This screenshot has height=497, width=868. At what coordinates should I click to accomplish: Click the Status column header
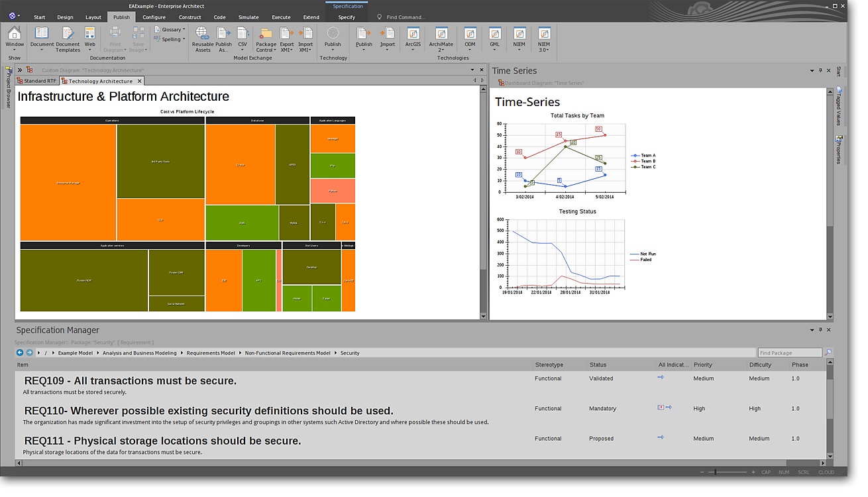click(598, 364)
